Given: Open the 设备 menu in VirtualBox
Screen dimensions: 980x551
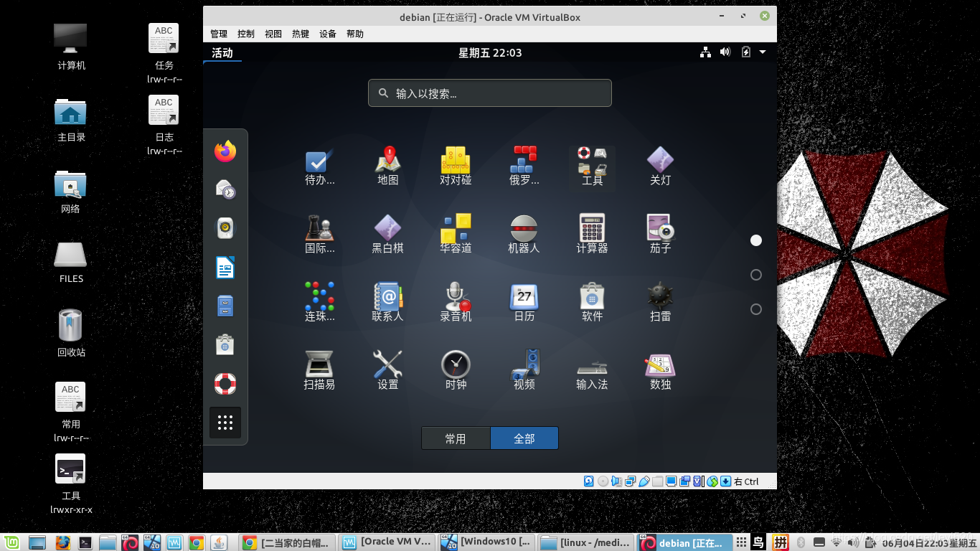Looking at the screenshot, I should click(328, 34).
